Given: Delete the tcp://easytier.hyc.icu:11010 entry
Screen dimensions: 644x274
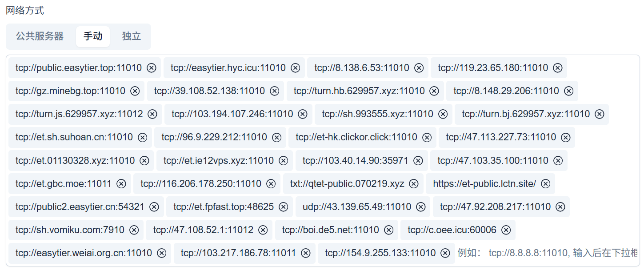Looking at the screenshot, I should click(296, 68).
